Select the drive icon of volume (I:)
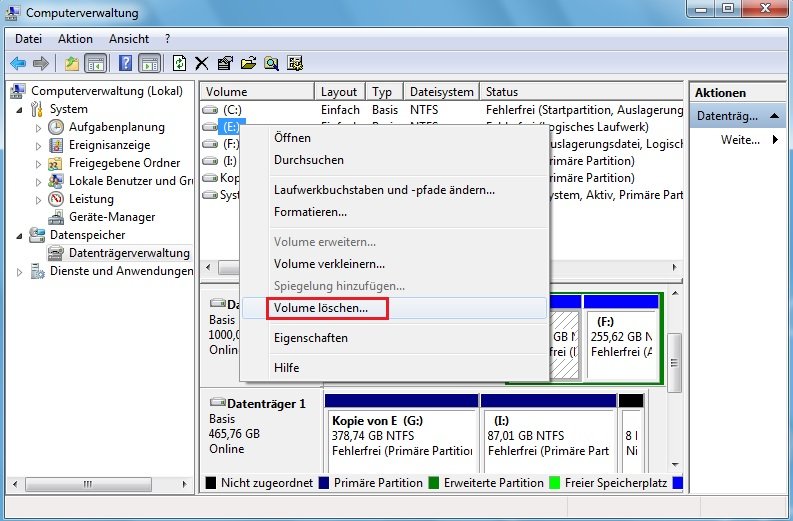This screenshot has height=521, width=793. [210, 161]
